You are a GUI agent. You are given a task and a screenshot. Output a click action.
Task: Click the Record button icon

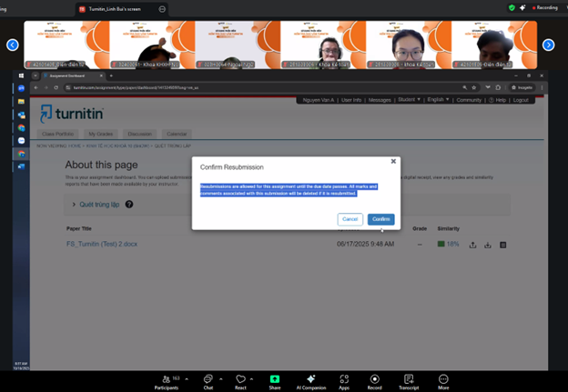[x=374, y=377]
